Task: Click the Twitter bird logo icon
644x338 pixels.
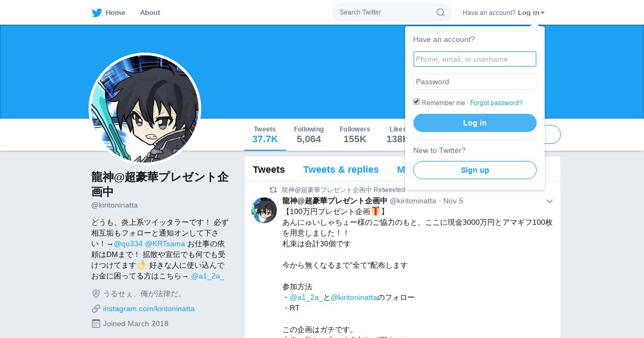Action: click(x=97, y=13)
